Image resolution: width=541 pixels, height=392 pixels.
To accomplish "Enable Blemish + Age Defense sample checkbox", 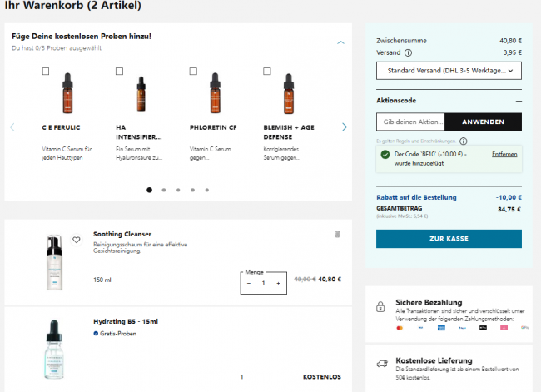I will pos(267,72).
